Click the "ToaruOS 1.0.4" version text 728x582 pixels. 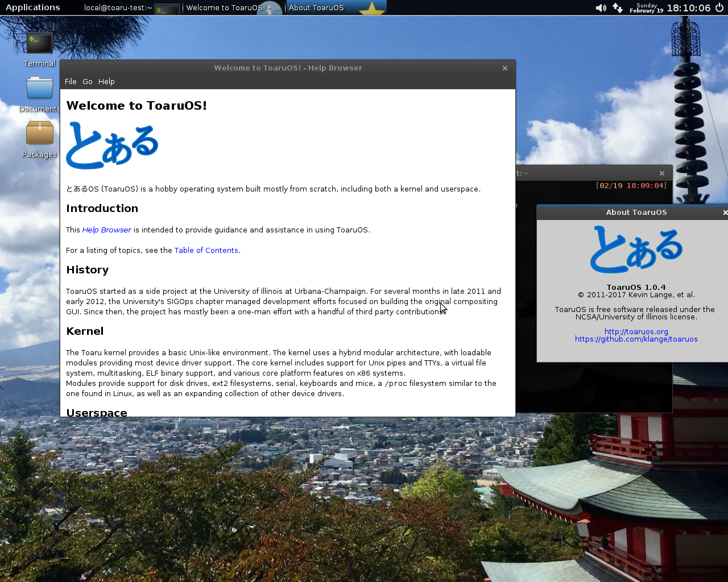636,287
